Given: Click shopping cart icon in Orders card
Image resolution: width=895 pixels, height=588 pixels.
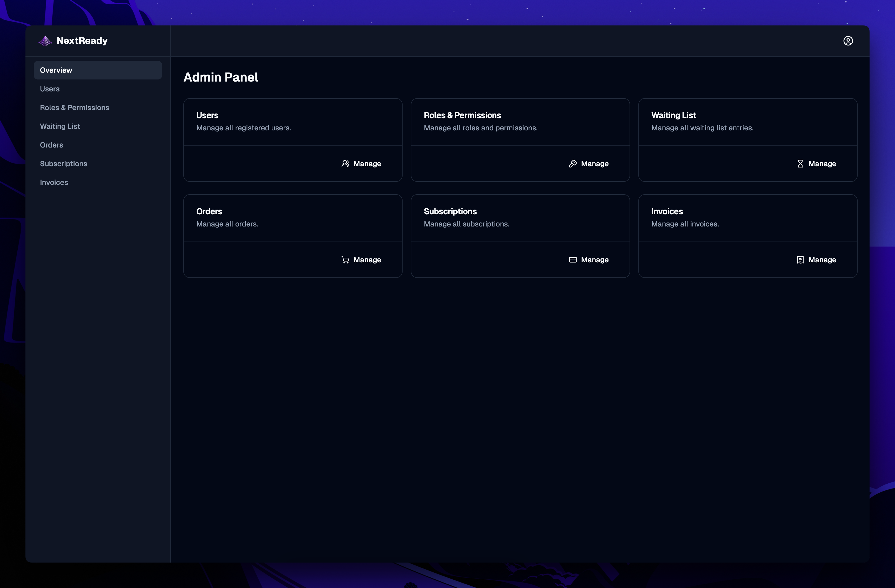Looking at the screenshot, I should [345, 260].
